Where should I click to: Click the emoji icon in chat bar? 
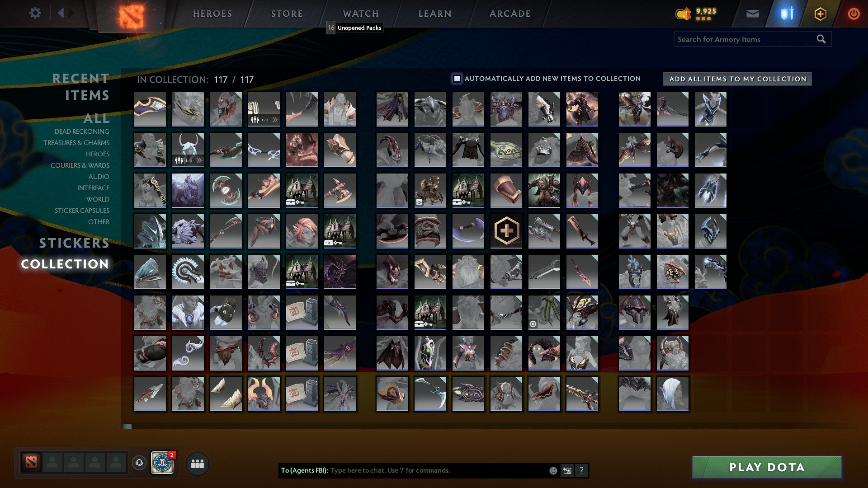tap(552, 470)
